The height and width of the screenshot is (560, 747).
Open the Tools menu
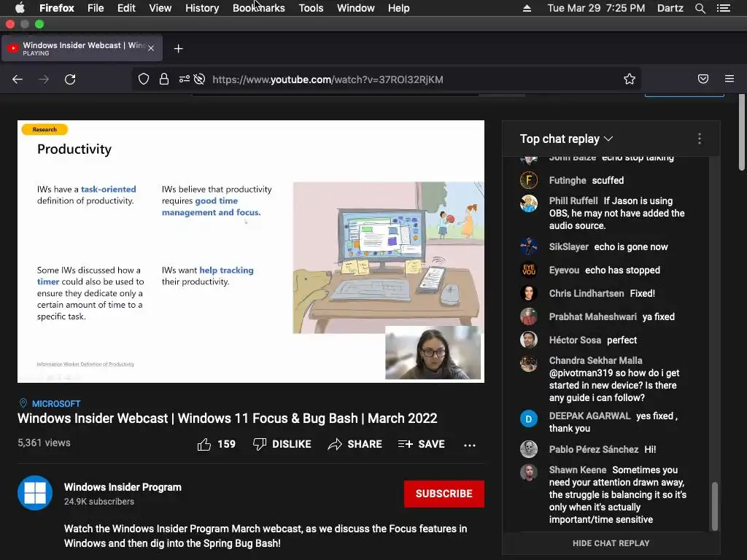point(311,8)
